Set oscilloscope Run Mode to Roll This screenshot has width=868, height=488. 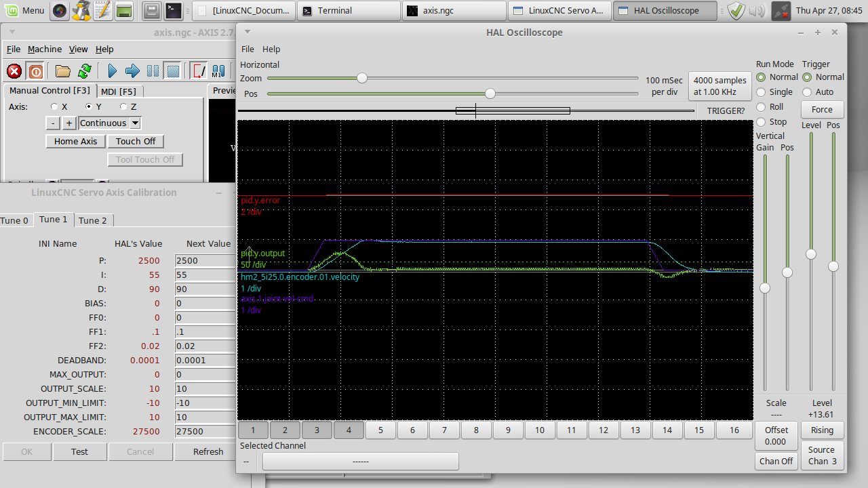761,107
